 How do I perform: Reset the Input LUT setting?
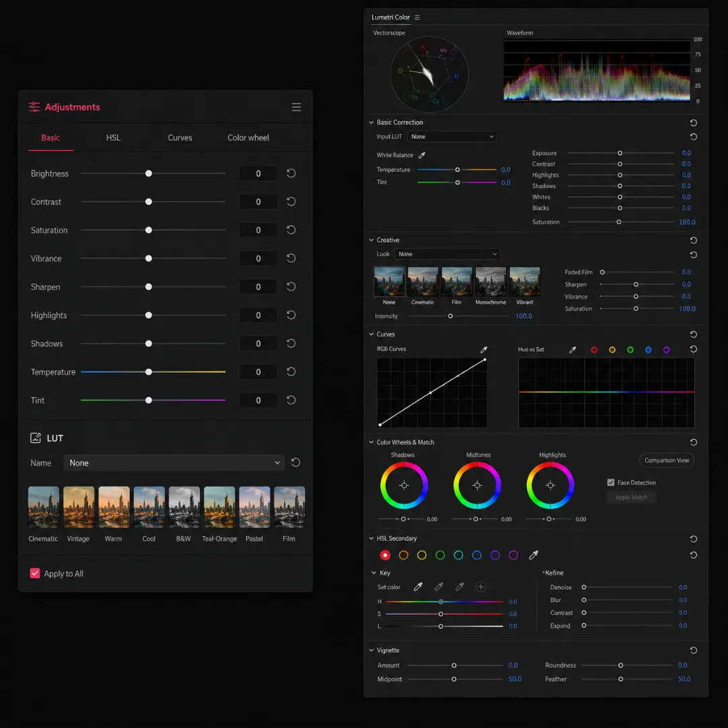pyautogui.click(x=694, y=136)
